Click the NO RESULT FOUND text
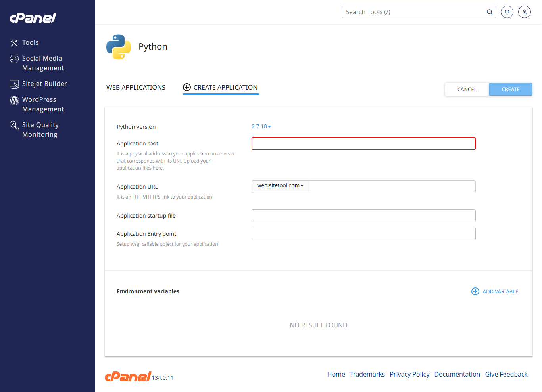Viewport: 542px width, 392px height. [x=319, y=325]
